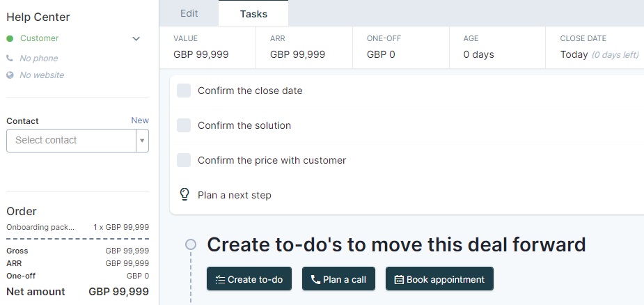
Task: Click Plan a next step suggestion
Action: 234,195
